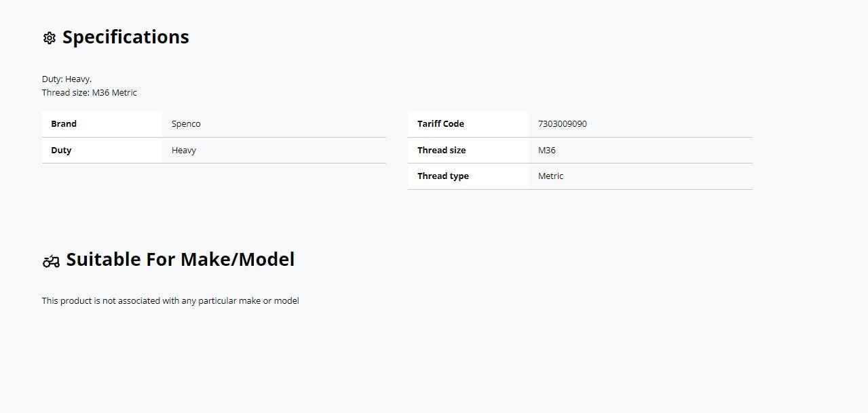Screen dimensions: 868x413
Task: Click the Thread size label cell
Action: point(468,150)
